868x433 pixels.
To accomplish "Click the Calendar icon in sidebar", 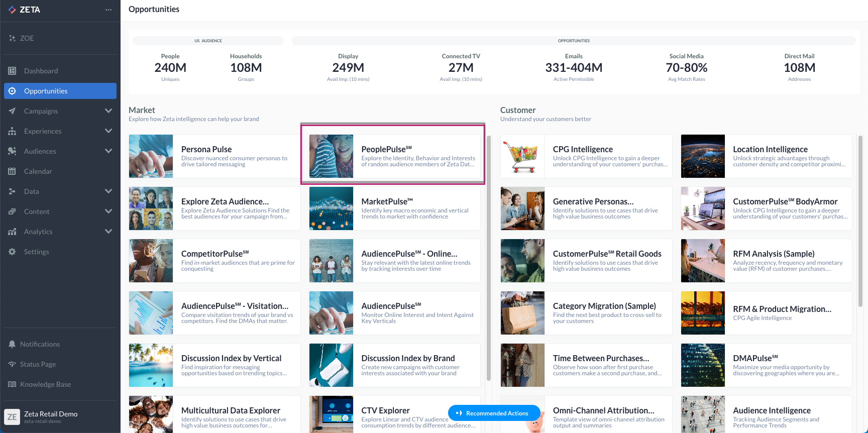I will click(12, 171).
